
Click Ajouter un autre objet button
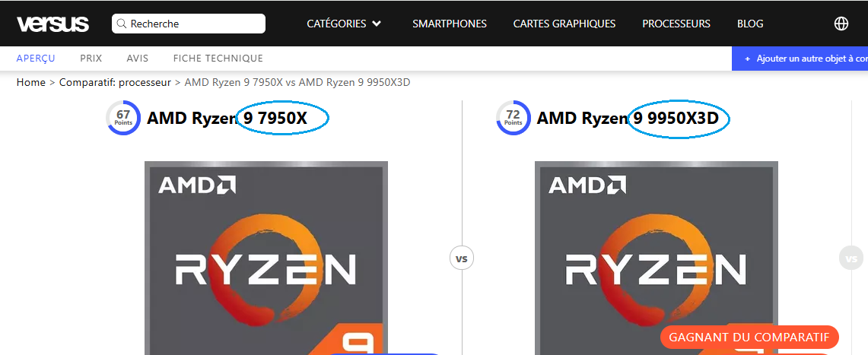coord(800,59)
